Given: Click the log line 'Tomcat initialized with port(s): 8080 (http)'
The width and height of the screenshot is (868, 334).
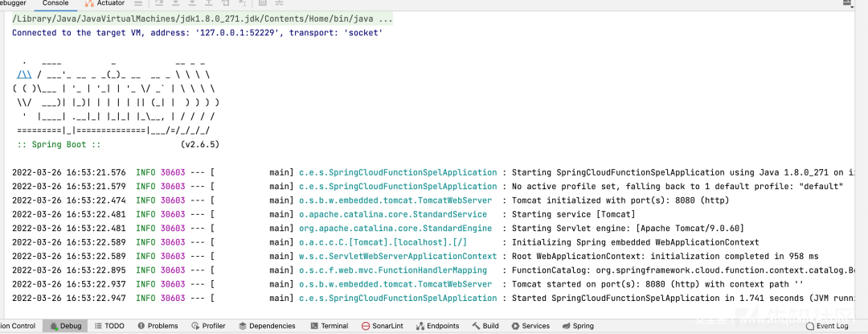Looking at the screenshot, I should click(x=620, y=200).
